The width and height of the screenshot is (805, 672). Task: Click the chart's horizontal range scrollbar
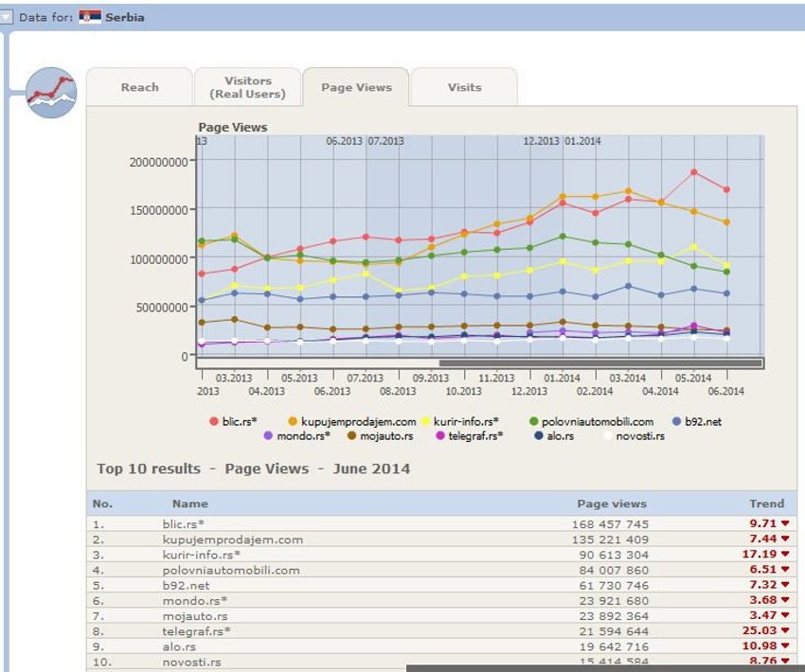[x=600, y=363]
